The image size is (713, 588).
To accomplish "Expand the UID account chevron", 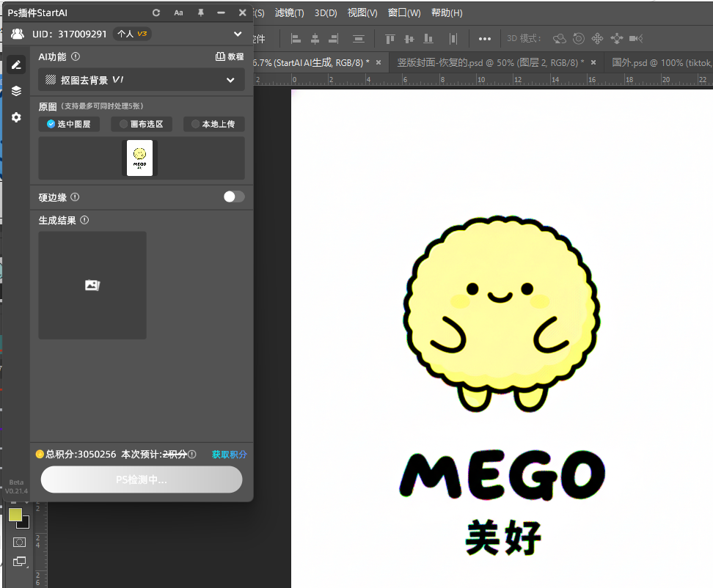I will pos(238,34).
